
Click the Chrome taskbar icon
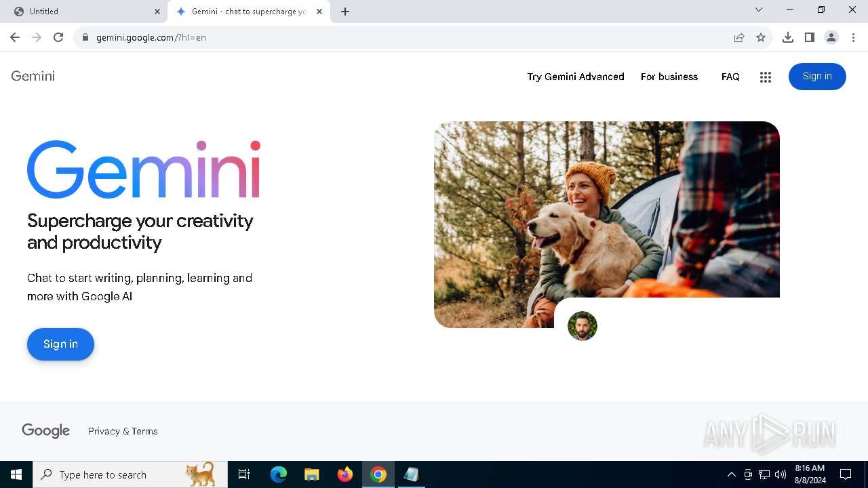click(378, 474)
